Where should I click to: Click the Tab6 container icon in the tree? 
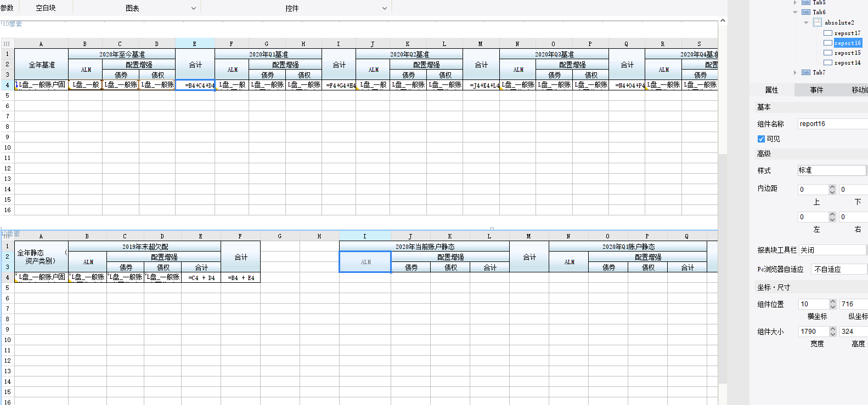click(x=806, y=12)
